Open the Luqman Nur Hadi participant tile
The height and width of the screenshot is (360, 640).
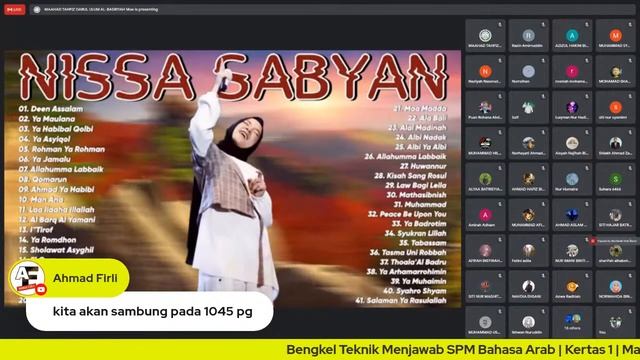[x=572, y=108]
